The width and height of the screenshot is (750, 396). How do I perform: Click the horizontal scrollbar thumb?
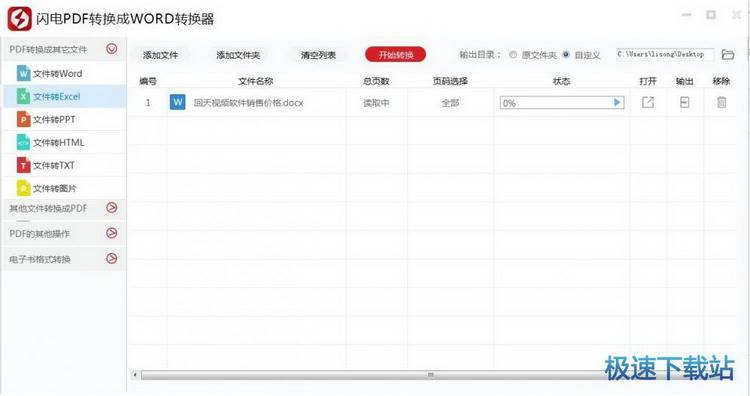click(x=430, y=374)
